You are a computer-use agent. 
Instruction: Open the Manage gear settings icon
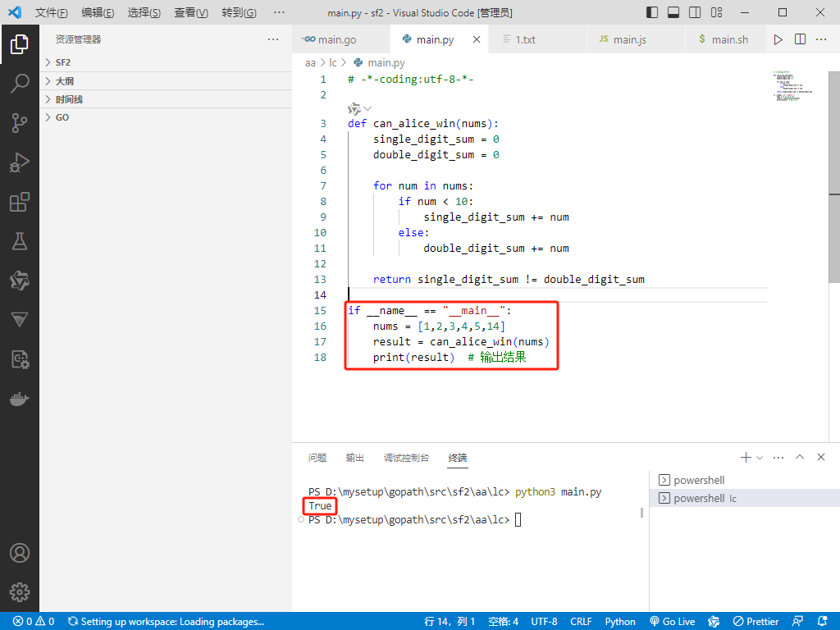point(20,592)
